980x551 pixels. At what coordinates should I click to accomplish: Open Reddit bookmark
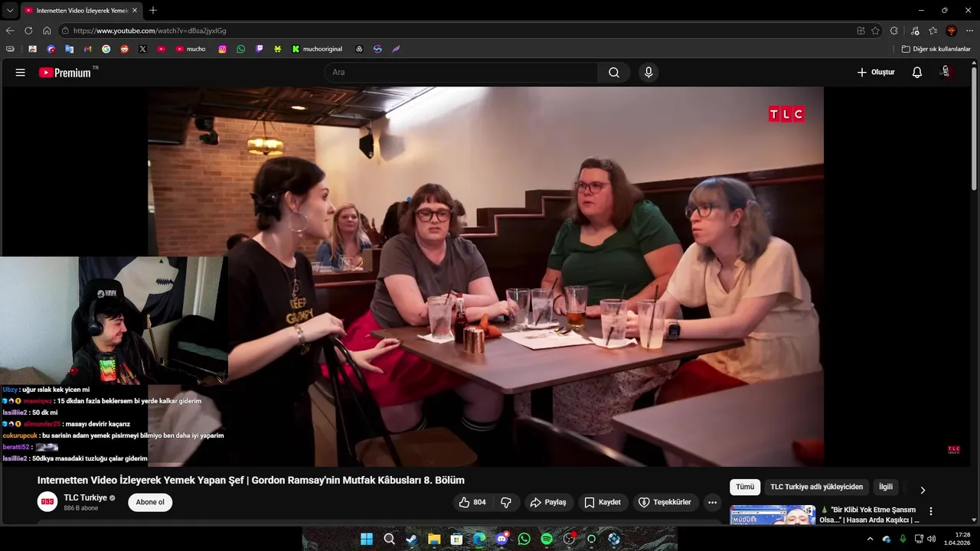(x=124, y=49)
